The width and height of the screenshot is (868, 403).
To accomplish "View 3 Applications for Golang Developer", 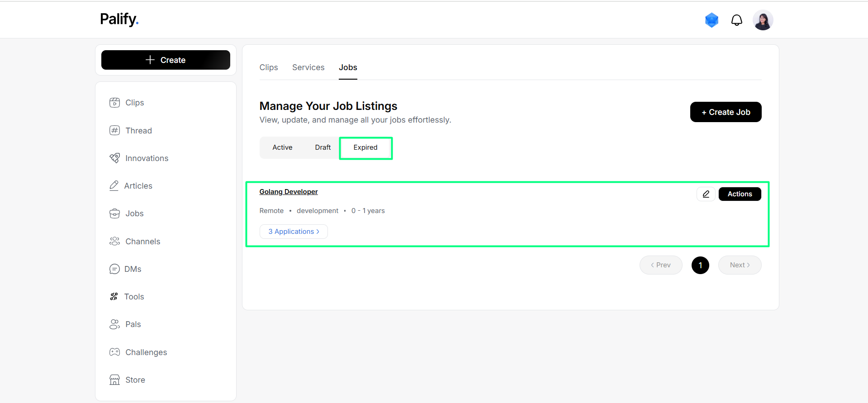I will [x=294, y=232].
